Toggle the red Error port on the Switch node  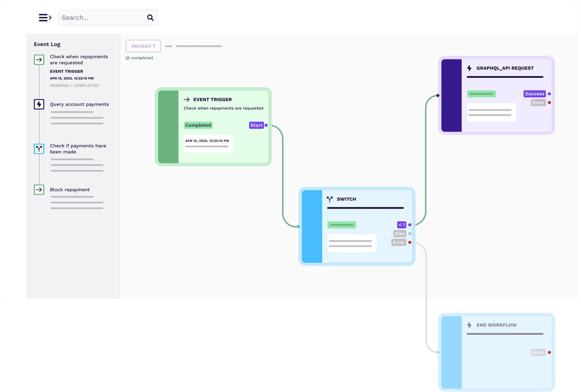click(x=410, y=242)
